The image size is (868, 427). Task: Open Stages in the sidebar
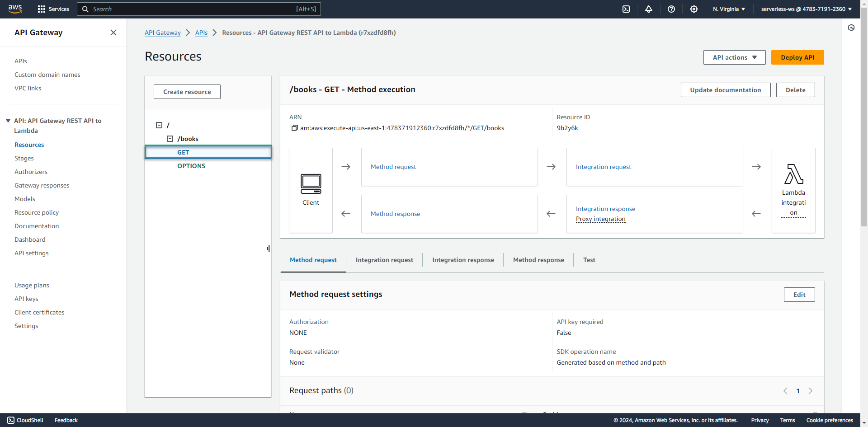(x=24, y=158)
